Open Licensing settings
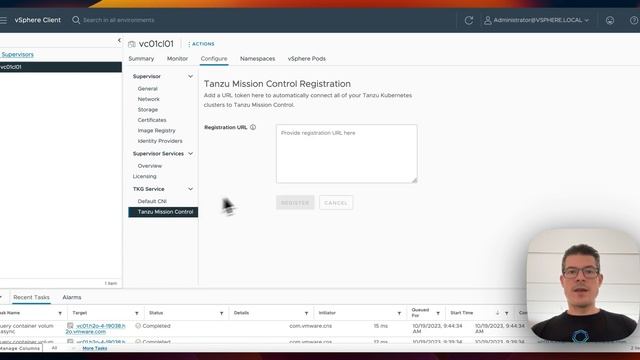The image size is (640, 360). coord(144,176)
